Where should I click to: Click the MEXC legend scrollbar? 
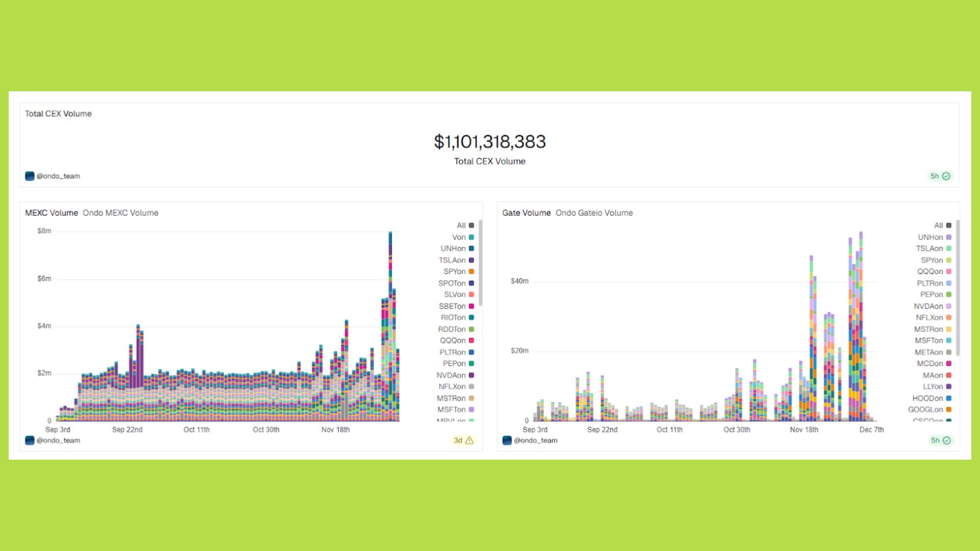480,263
